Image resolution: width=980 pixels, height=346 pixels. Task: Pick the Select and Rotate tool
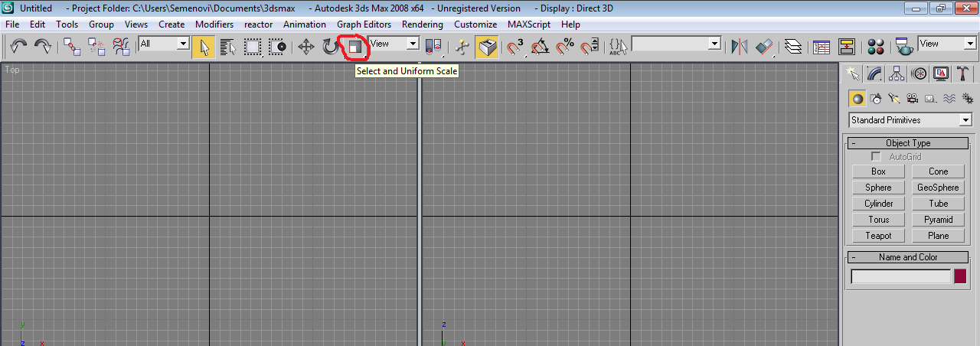coord(330,47)
